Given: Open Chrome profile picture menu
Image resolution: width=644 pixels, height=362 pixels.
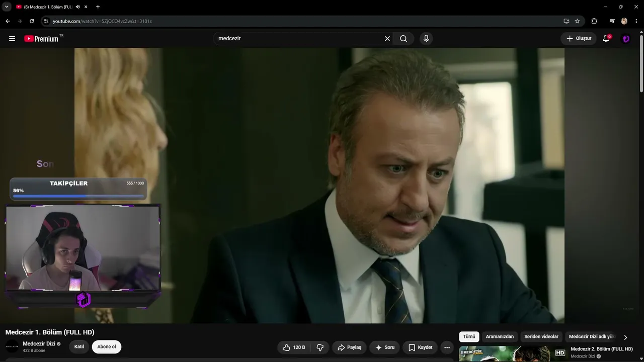Looking at the screenshot, I should [x=624, y=21].
